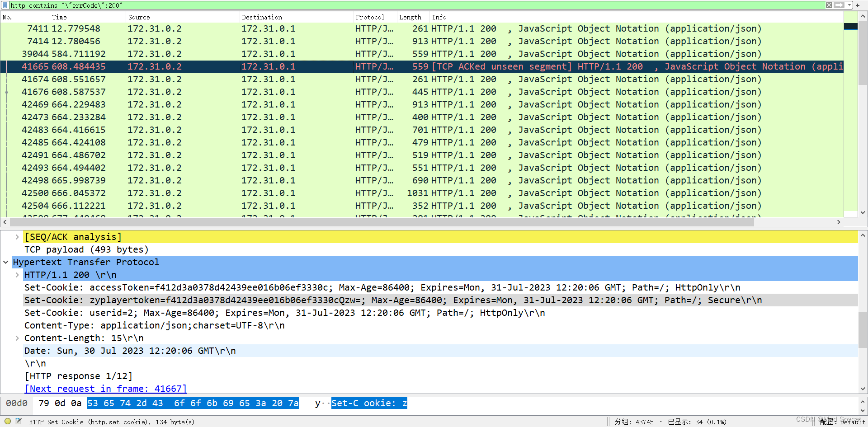This screenshot has height=427, width=868.
Task: Open capture file properties icon in status bar
Action: tap(19, 421)
